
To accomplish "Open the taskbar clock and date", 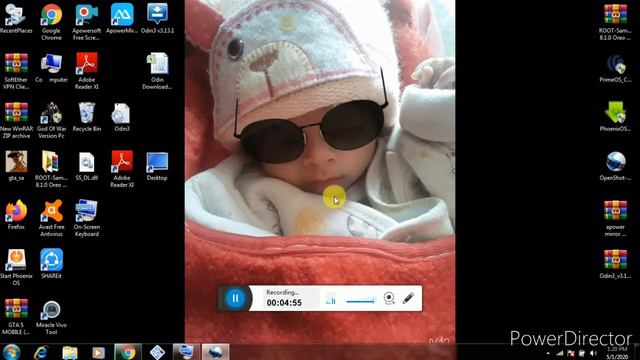I will pos(617,353).
